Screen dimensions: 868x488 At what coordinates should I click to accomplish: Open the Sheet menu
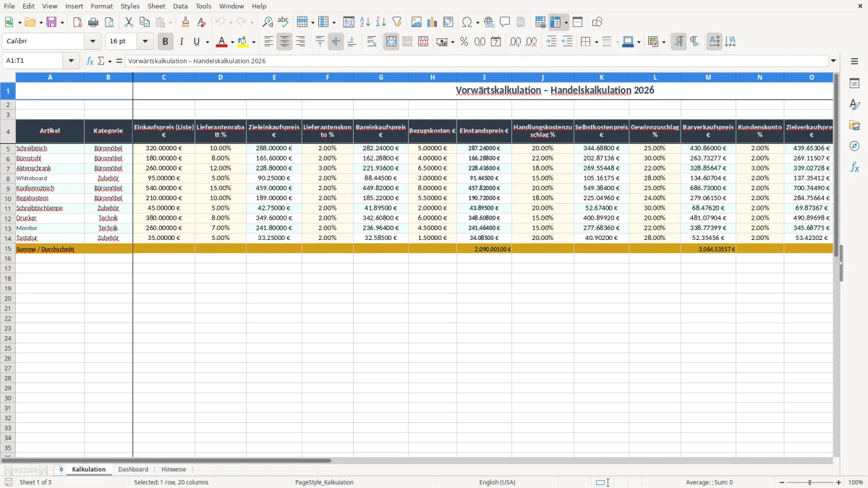click(x=156, y=6)
